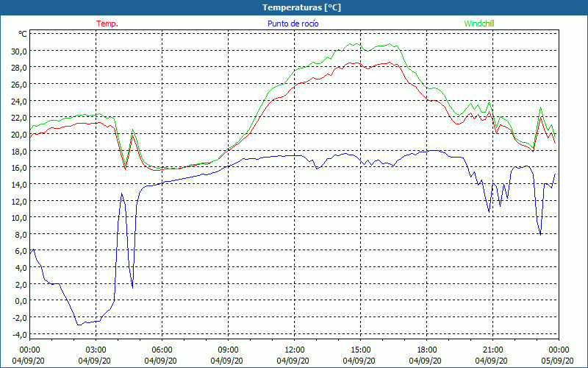This screenshot has width=588, height=368.
Task: Click the windchill peak near 15:00
Action: point(354,44)
